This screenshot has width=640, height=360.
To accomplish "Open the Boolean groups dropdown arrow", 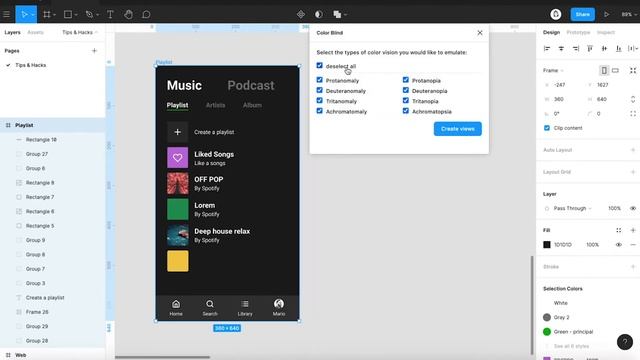I will 345,15.
